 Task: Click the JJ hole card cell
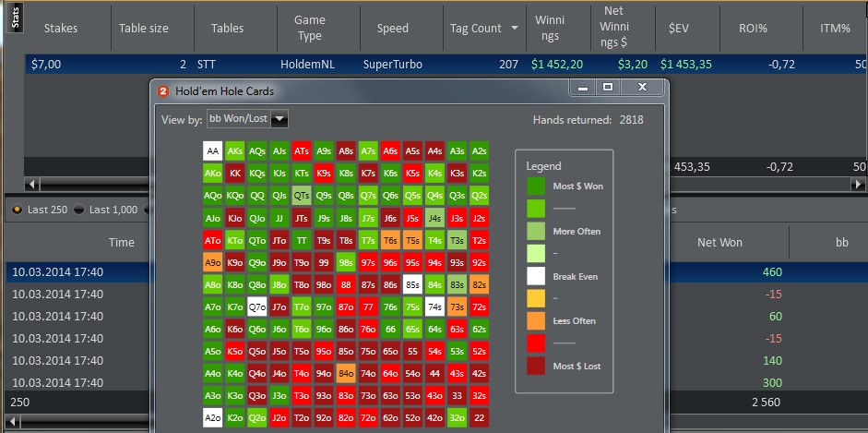tap(279, 218)
